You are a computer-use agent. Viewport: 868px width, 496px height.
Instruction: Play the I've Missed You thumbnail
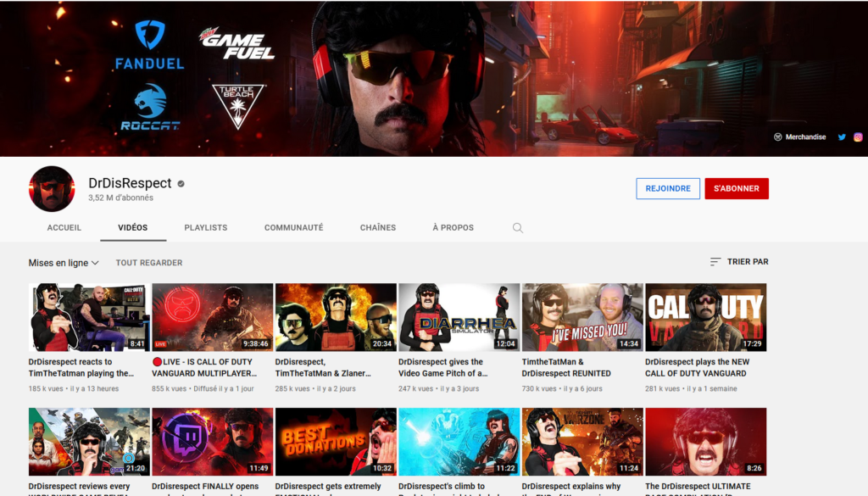(582, 317)
